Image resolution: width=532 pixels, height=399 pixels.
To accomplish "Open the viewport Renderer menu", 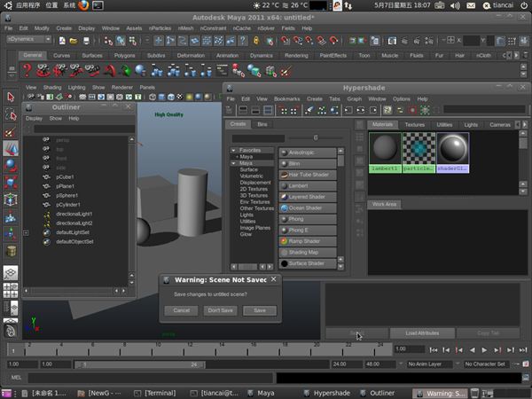I will pos(122,87).
